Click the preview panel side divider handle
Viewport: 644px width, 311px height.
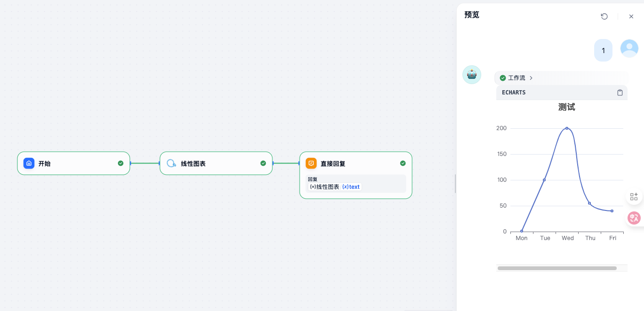point(455,184)
